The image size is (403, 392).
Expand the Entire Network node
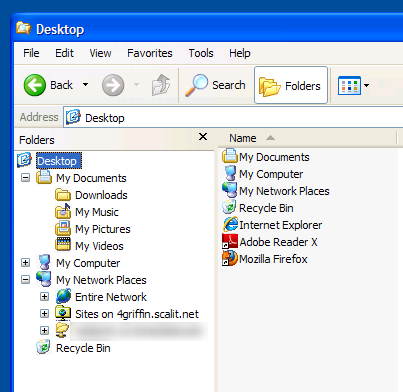44,297
